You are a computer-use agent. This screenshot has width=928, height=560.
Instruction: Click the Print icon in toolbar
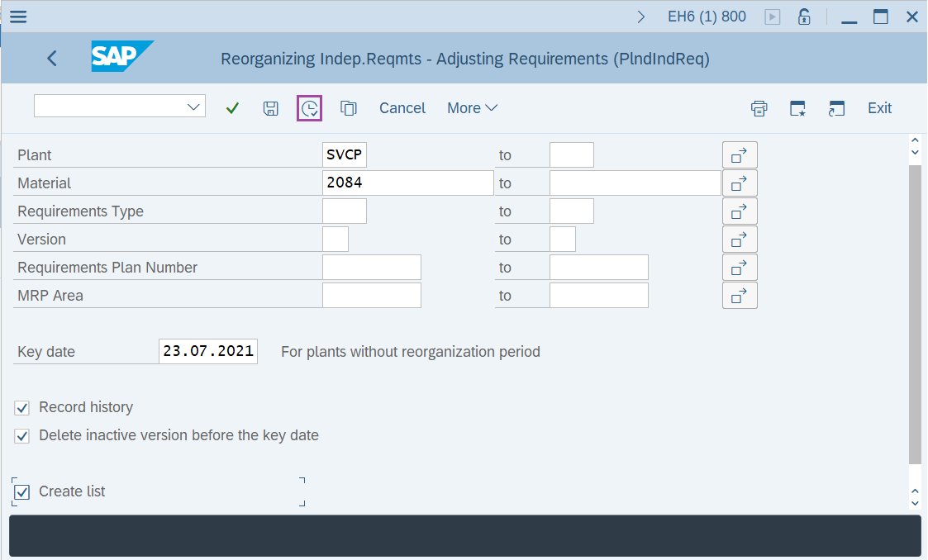759,108
